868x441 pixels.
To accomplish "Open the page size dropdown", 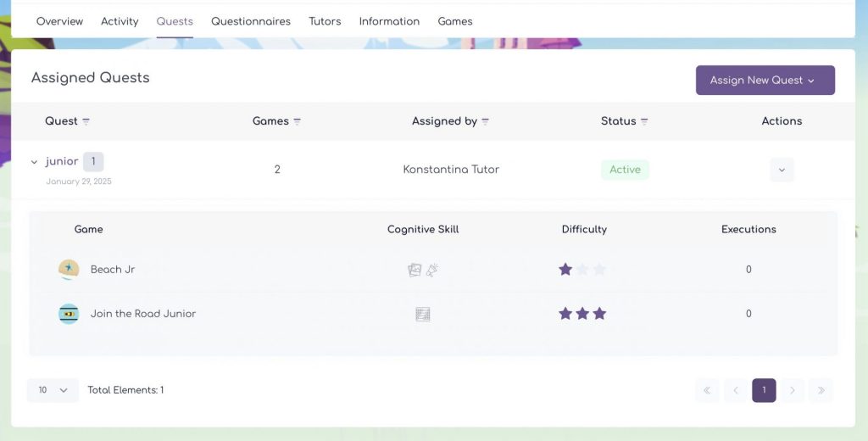I will [x=53, y=390].
